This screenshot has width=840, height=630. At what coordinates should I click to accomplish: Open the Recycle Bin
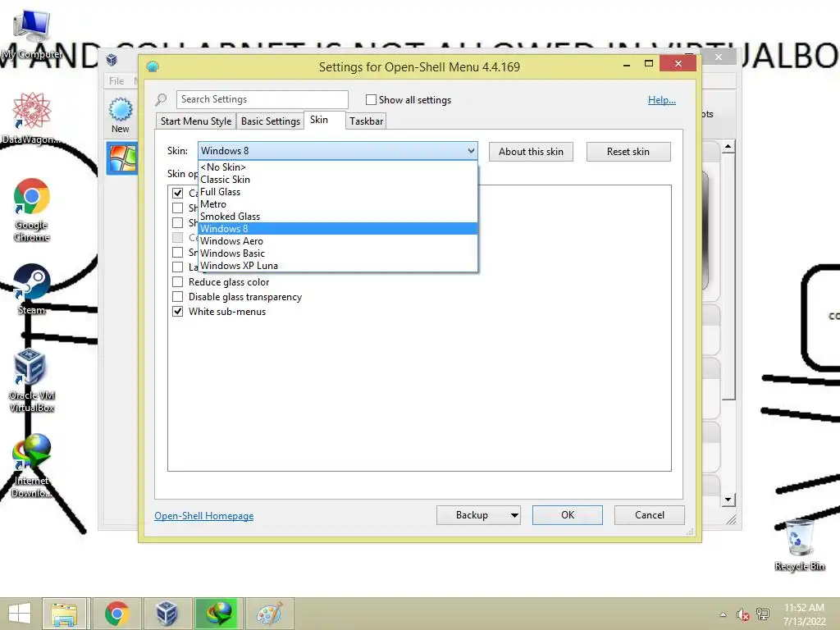click(x=800, y=545)
